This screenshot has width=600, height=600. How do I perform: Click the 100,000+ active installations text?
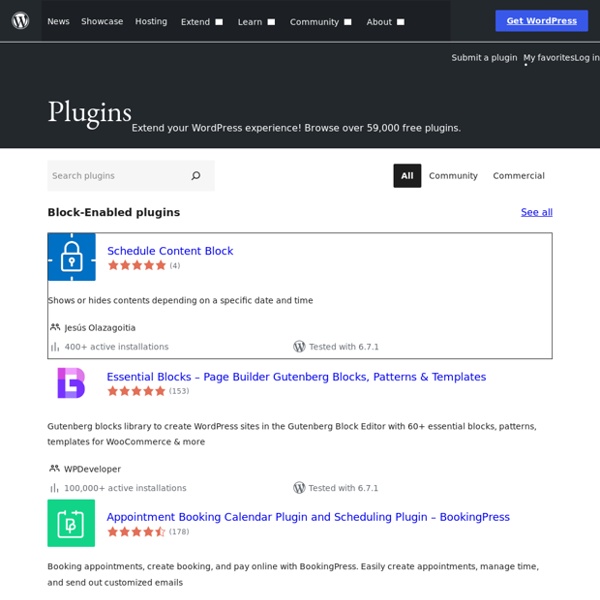pyautogui.click(x=125, y=488)
